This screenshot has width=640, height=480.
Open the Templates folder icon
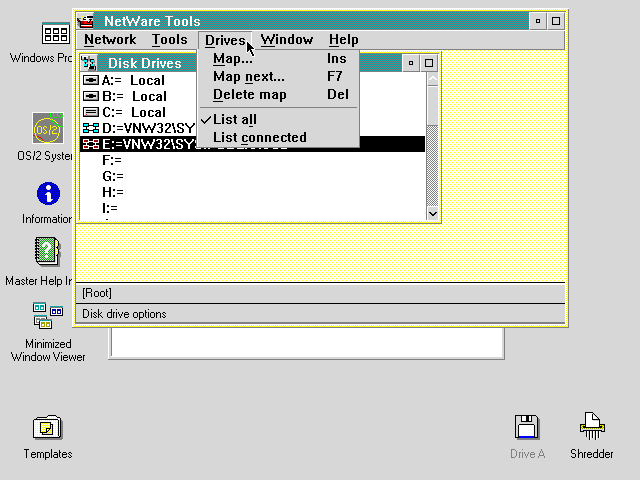click(47, 427)
